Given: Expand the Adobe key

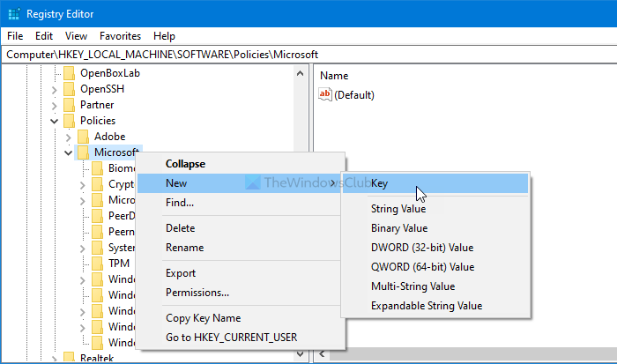Looking at the screenshot, I should (69, 137).
